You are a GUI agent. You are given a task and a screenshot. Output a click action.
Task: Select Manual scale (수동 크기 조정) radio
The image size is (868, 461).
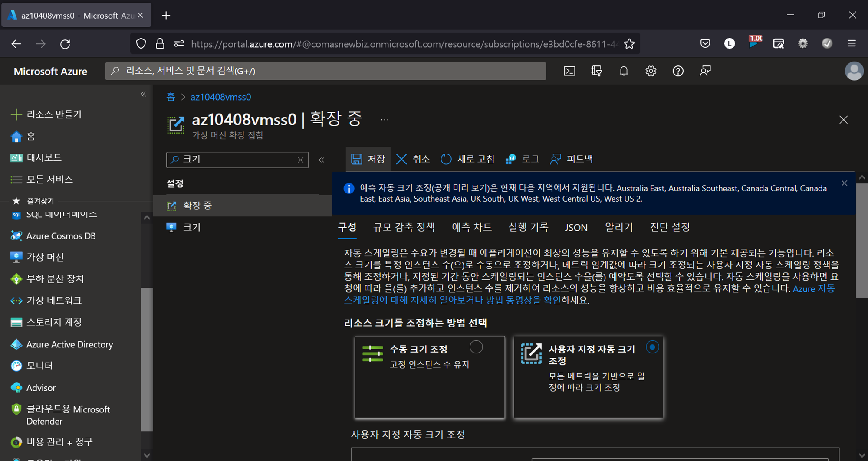pos(476,347)
